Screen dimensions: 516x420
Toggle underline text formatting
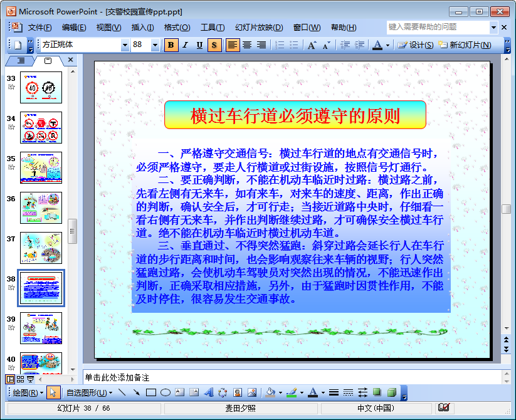pyautogui.click(x=199, y=45)
